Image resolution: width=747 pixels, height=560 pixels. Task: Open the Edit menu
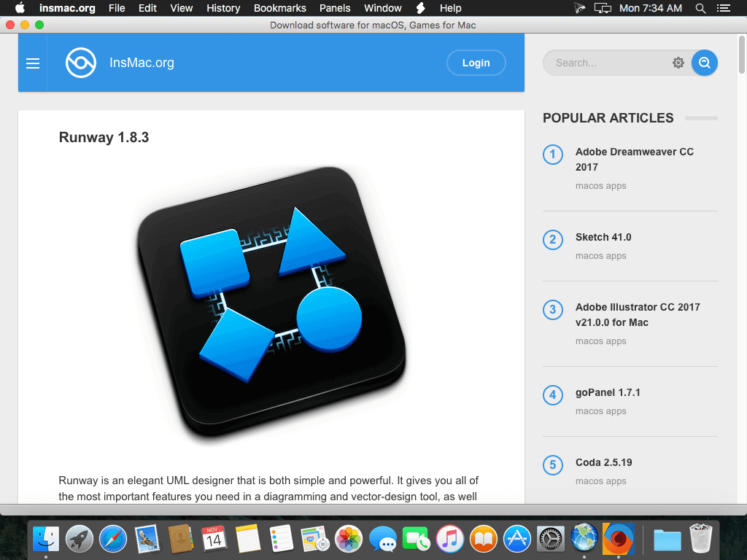pos(147,8)
